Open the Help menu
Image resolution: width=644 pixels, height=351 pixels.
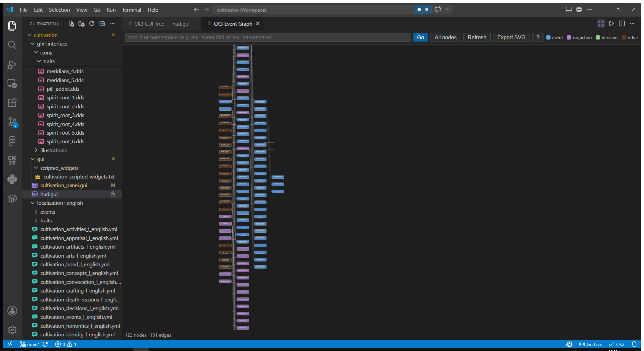153,10
